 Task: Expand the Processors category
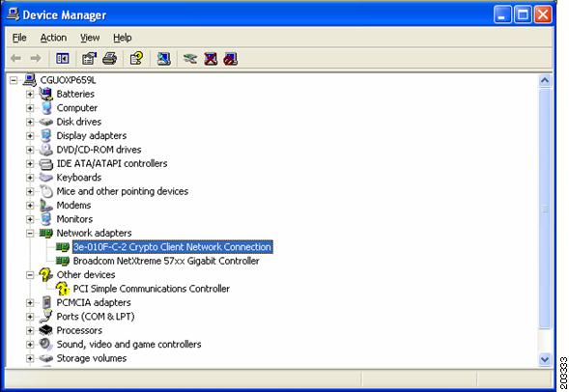click(x=30, y=330)
